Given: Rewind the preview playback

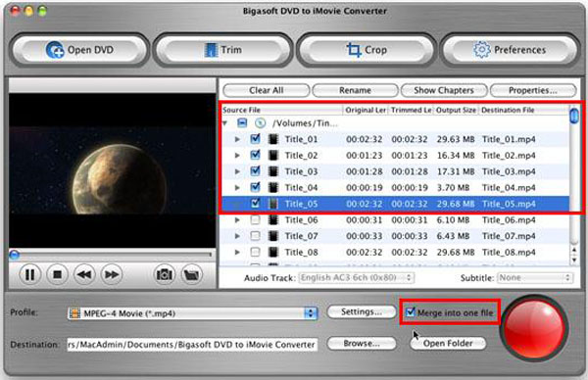Looking at the screenshot, I should point(84,274).
